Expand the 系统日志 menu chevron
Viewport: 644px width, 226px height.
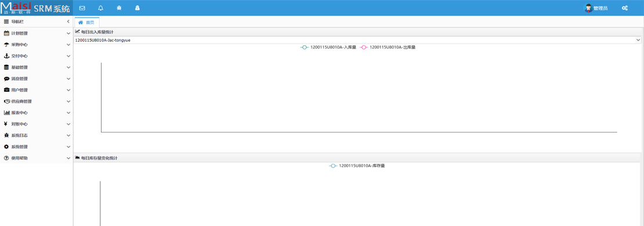[x=68, y=135]
